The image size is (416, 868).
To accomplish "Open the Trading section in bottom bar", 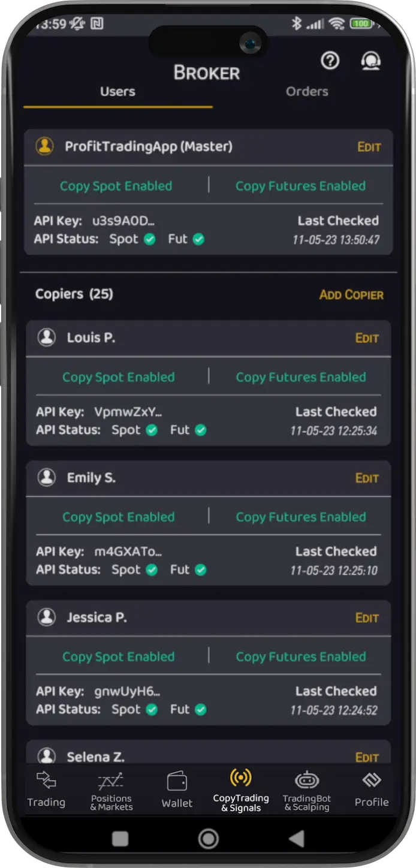I will pos(46,789).
